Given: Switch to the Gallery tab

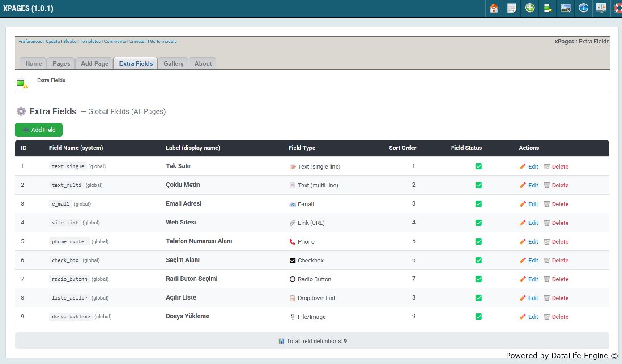Looking at the screenshot, I should point(173,63).
